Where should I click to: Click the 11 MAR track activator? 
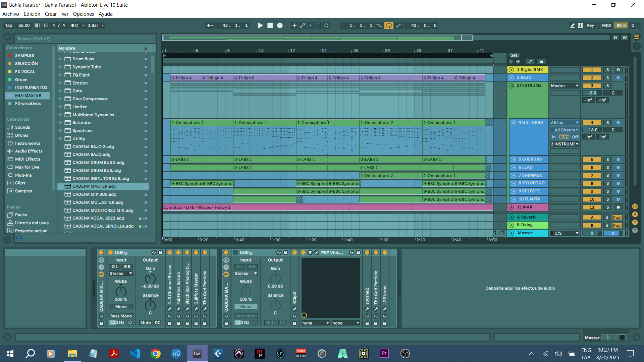(592, 207)
